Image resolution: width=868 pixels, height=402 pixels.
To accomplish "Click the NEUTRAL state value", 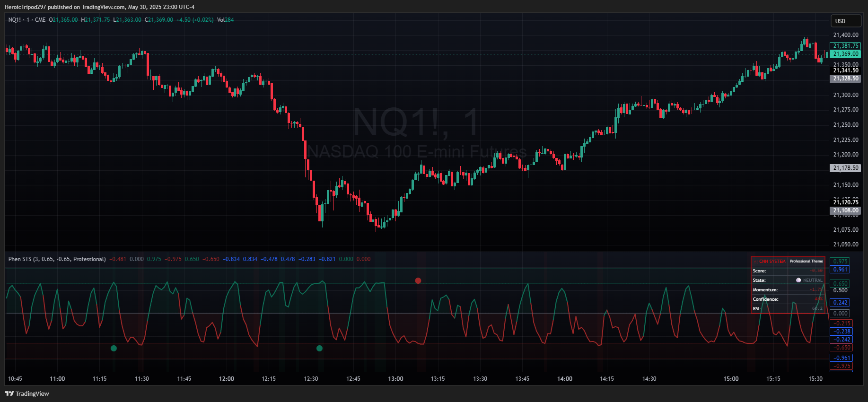I will 813,280.
